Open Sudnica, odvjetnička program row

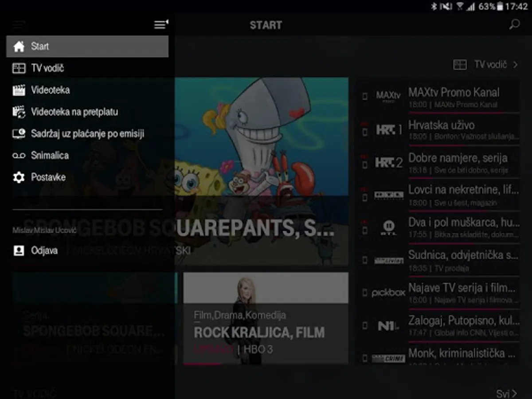pyautogui.click(x=439, y=260)
